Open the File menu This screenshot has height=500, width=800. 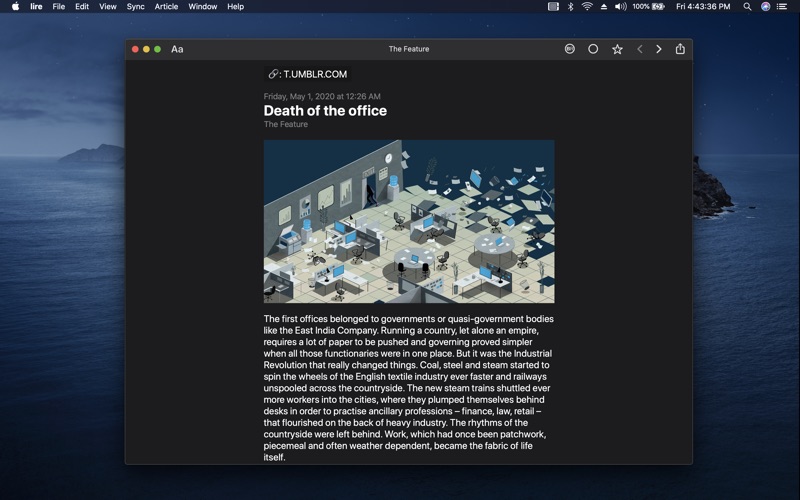tap(59, 7)
